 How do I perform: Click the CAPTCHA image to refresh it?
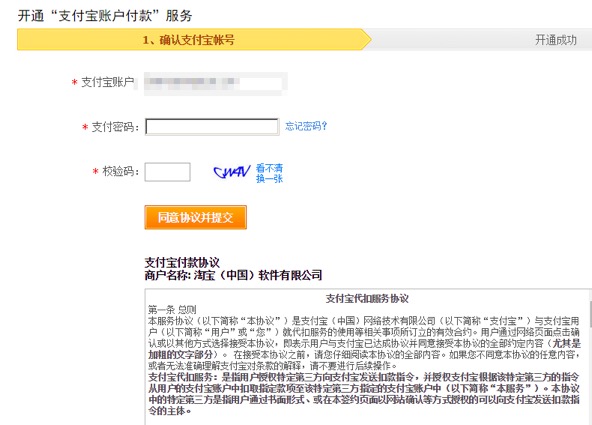tap(231, 172)
